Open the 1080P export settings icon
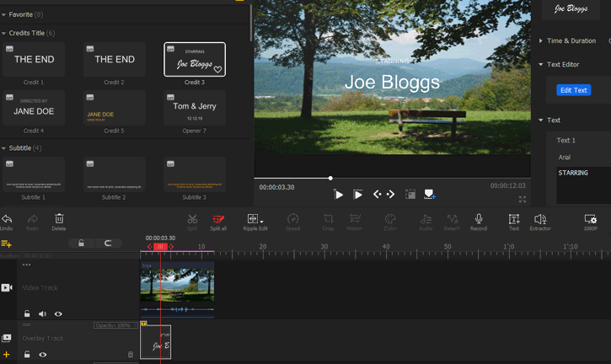Viewport: 611px width, 364px height. [x=590, y=219]
